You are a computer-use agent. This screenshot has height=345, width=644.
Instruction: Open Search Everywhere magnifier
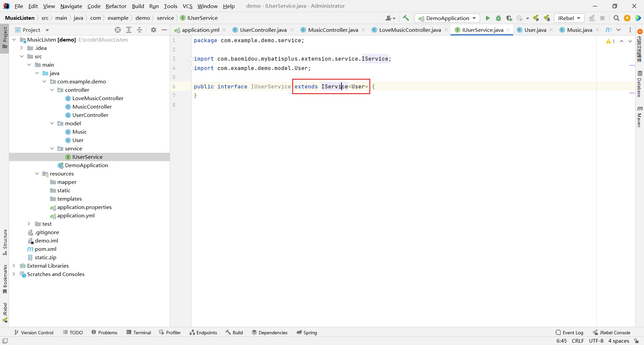click(616, 18)
